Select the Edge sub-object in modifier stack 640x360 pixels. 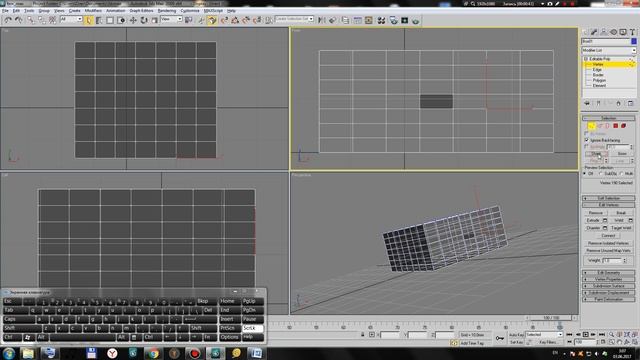coord(597,70)
